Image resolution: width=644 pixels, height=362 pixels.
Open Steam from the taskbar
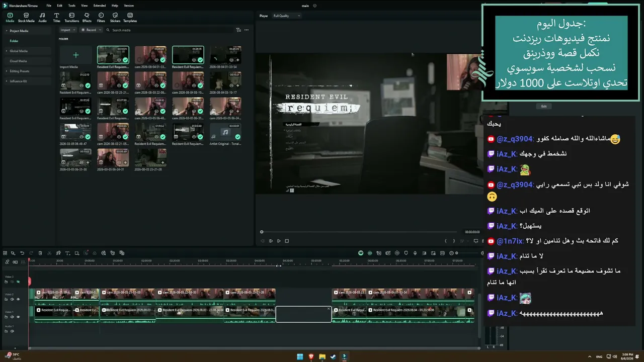(333, 357)
